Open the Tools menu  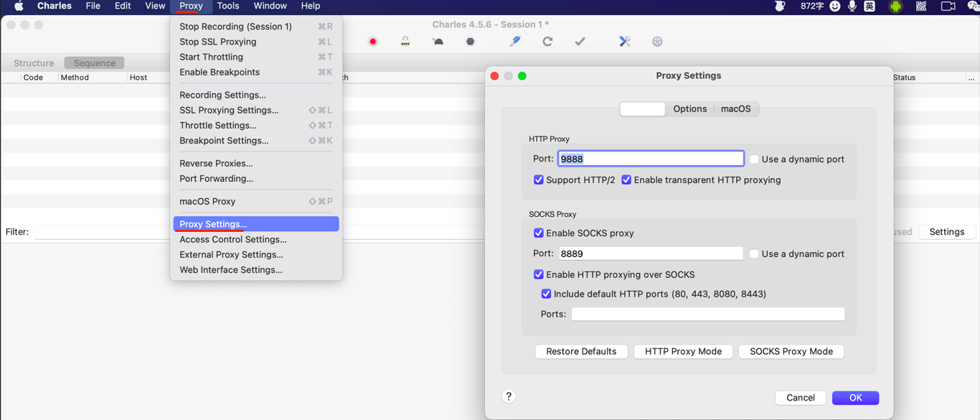pyautogui.click(x=228, y=6)
